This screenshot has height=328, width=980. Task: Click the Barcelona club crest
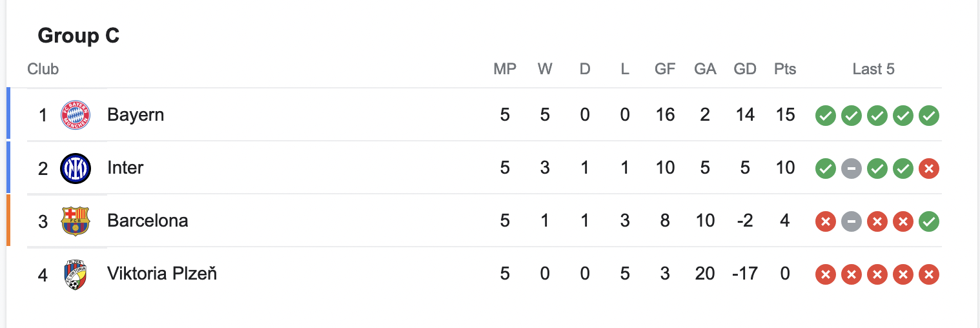pyautogui.click(x=75, y=221)
